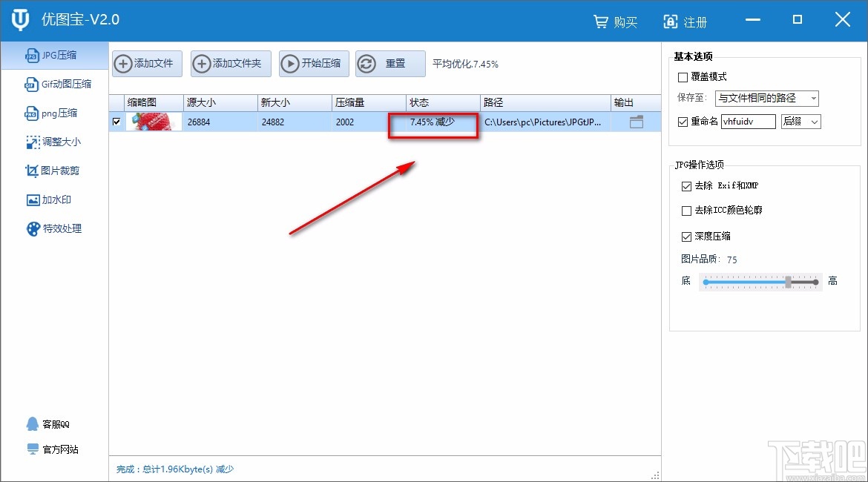The height and width of the screenshot is (482, 868).
Task: Start compression with 开始压缩
Action: point(314,64)
